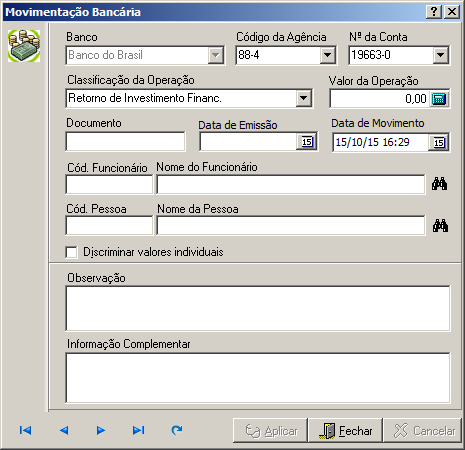Image resolution: width=465 pixels, height=450 pixels.
Task: Search person with binoculars beside Nome da Pessoa
Action: (x=440, y=226)
